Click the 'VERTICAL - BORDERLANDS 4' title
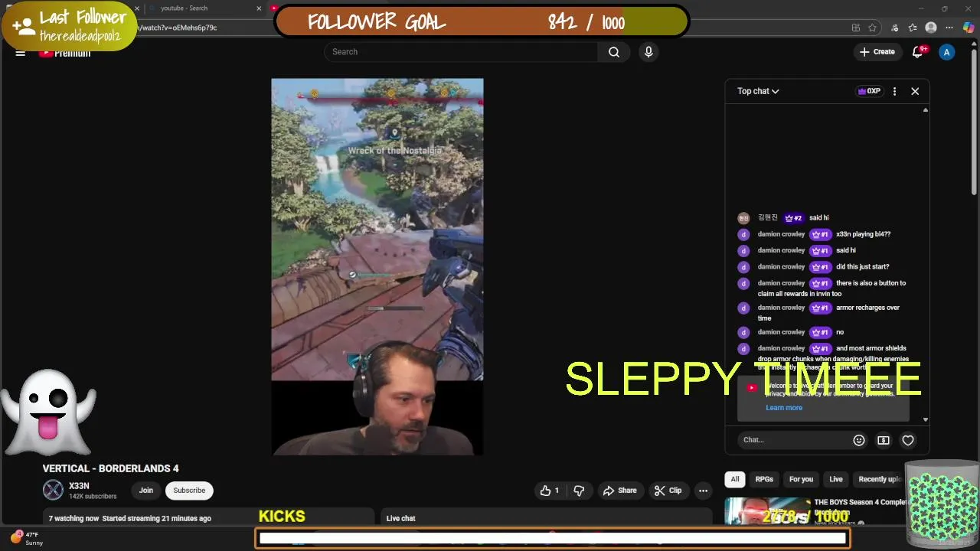 (x=111, y=468)
